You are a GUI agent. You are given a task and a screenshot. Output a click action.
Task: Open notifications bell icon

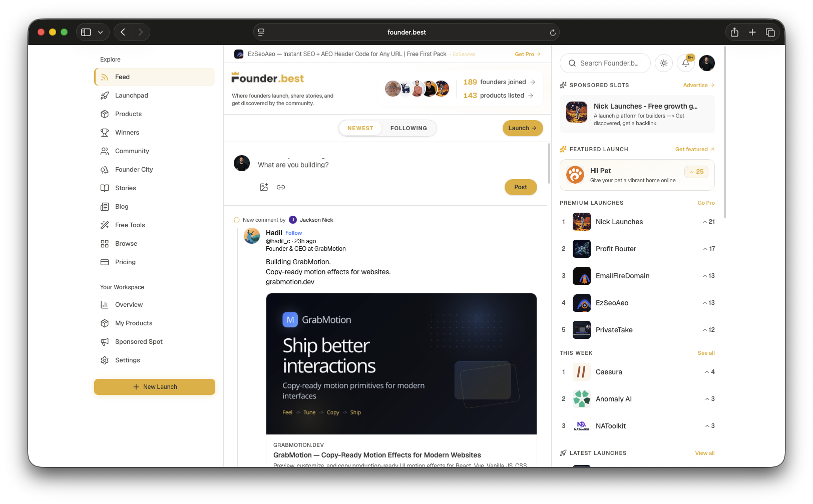tap(686, 63)
